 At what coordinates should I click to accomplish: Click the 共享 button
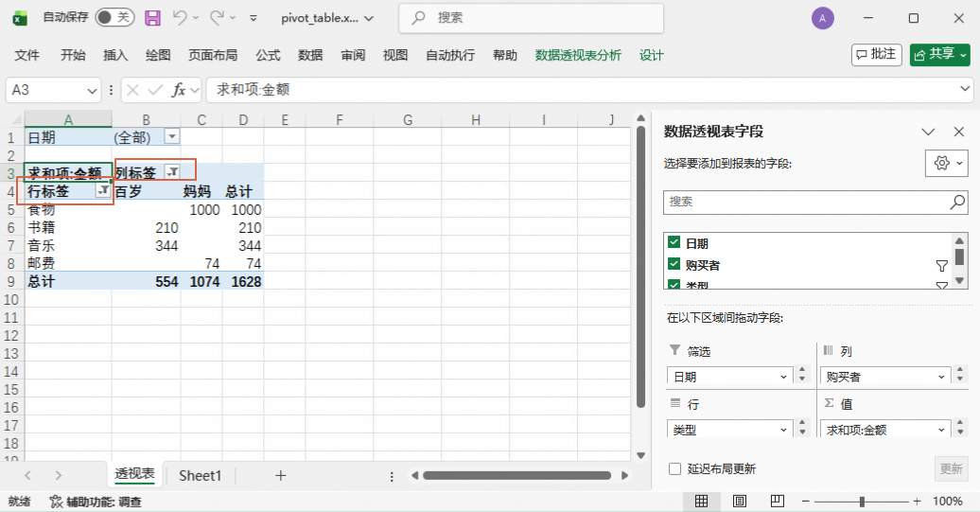940,54
